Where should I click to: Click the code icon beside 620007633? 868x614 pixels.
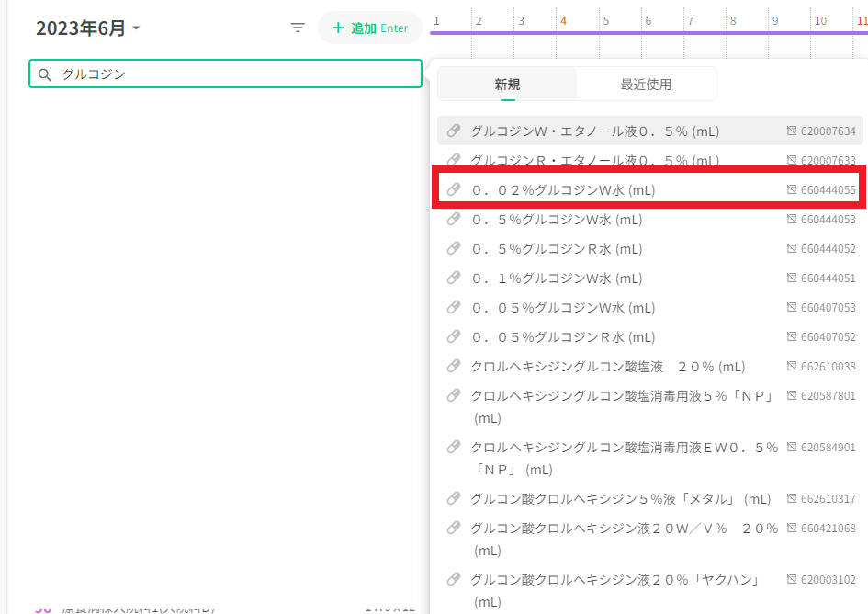pos(793,161)
